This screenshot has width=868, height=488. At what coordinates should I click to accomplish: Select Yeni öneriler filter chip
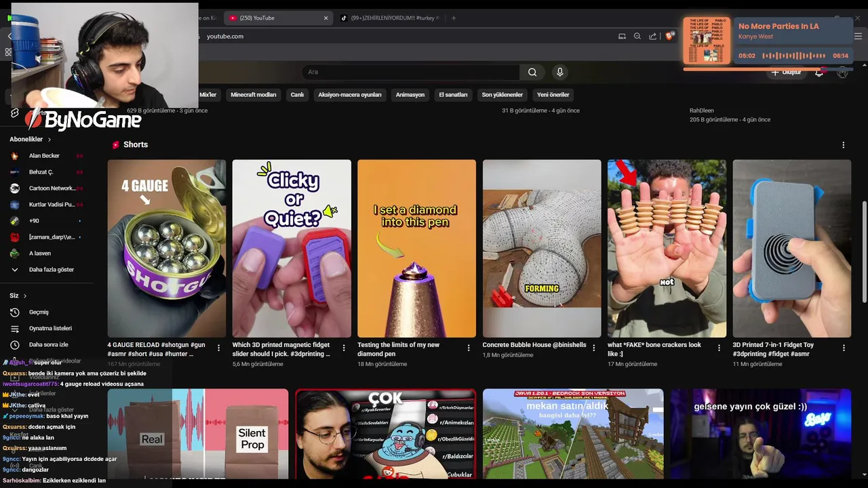click(x=553, y=95)
